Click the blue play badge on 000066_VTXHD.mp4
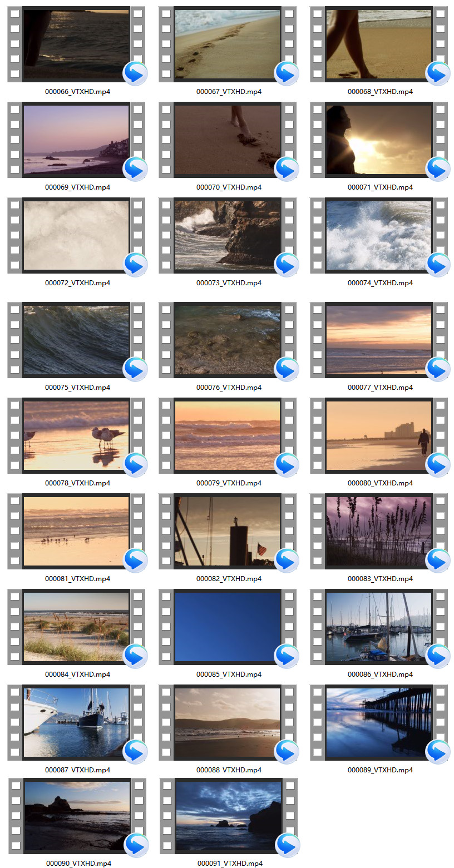The image size is (454, 868). click(x=135, y=73)
